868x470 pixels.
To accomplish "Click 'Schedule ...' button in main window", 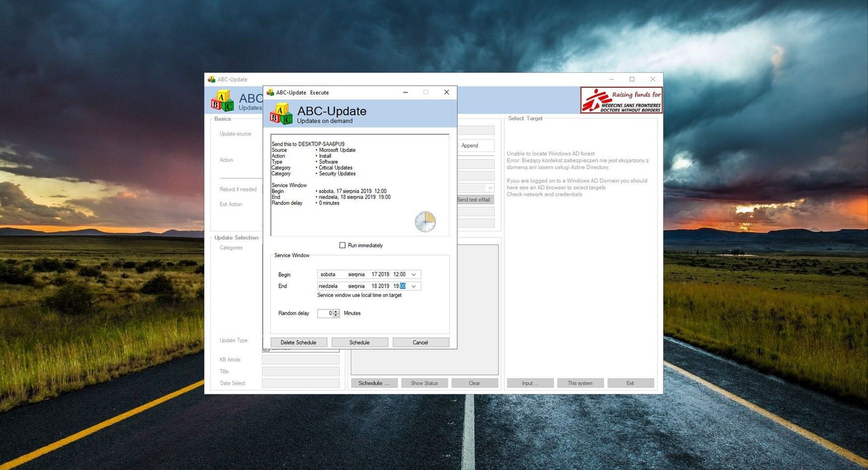I will 374,383.
